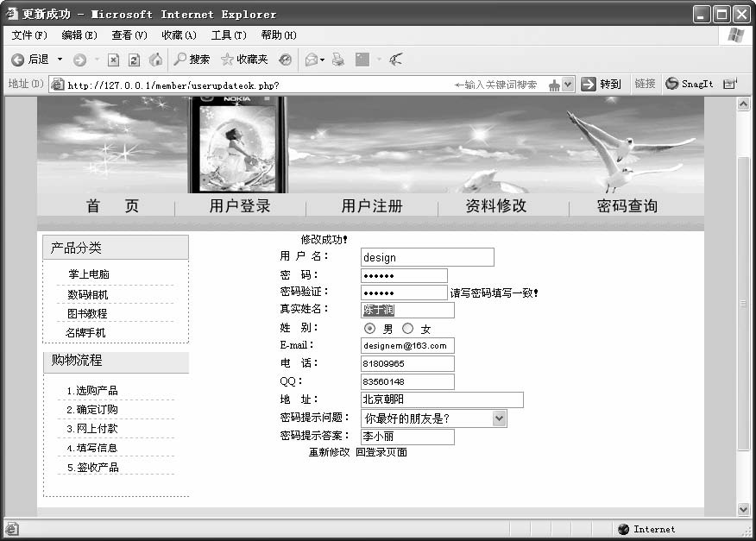This screenshot has width=756, height=541.
Task: Open the User Login (用户登录) tab
Action: (240, 206)
